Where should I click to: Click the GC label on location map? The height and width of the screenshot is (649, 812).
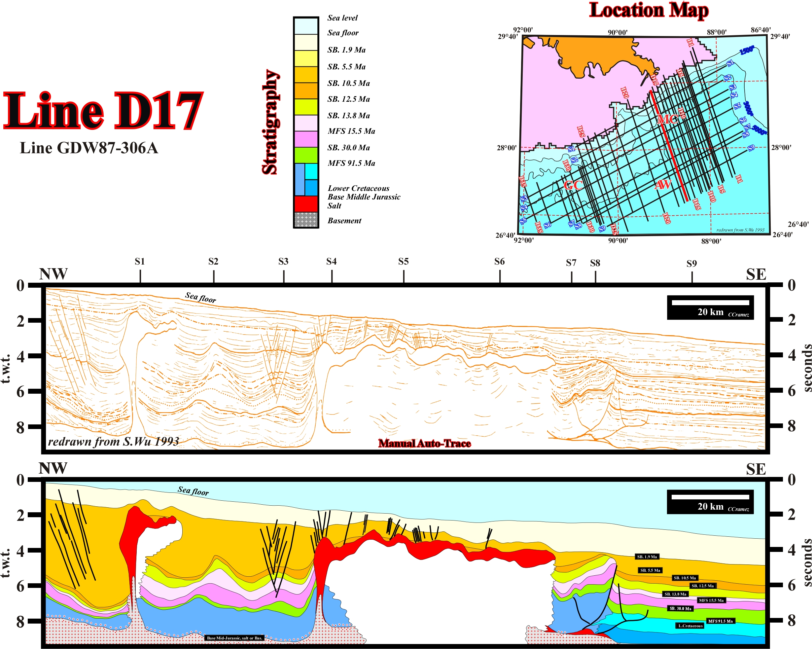(573, 185)
